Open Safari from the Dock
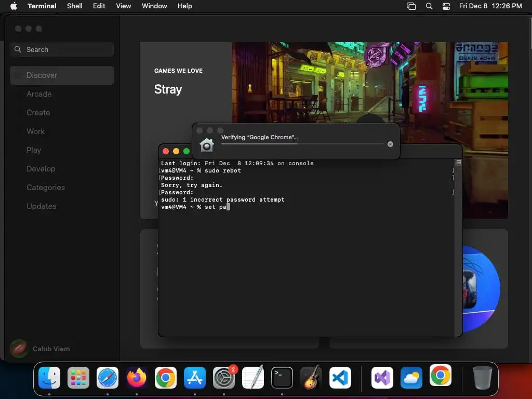 coord(108,378)
